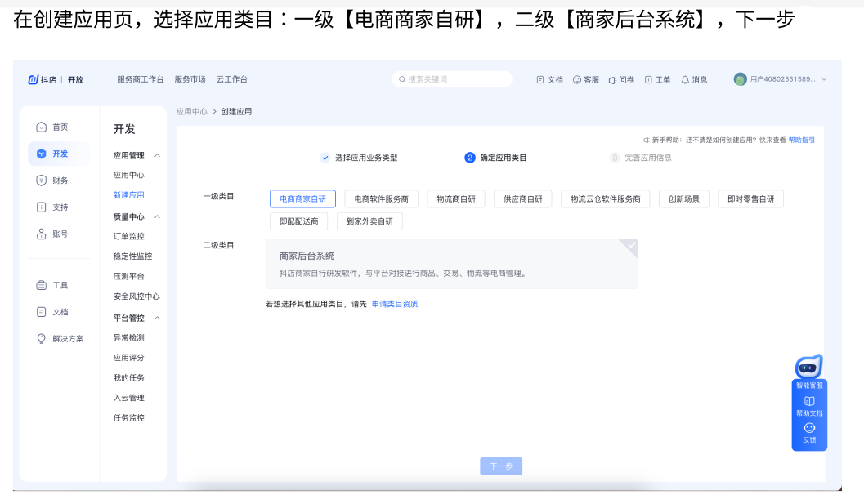864x504 pixels.
Task: Open 新建应用 in the submenu
Action: coord(129,195)
